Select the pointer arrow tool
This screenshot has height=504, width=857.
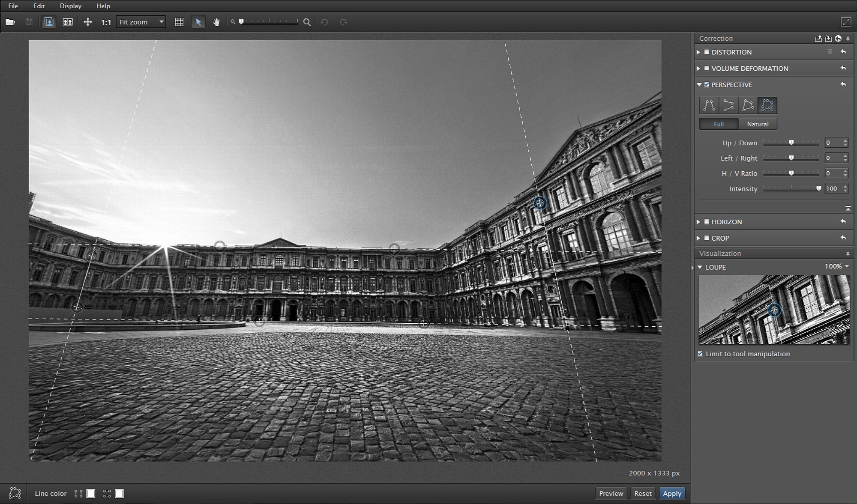click(198, 22)
